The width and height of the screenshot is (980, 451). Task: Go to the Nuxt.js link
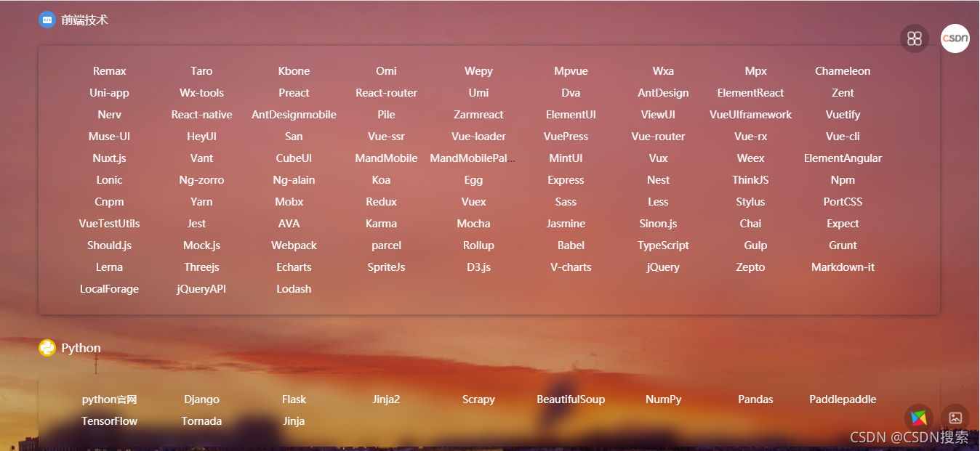tap(110, 158)
